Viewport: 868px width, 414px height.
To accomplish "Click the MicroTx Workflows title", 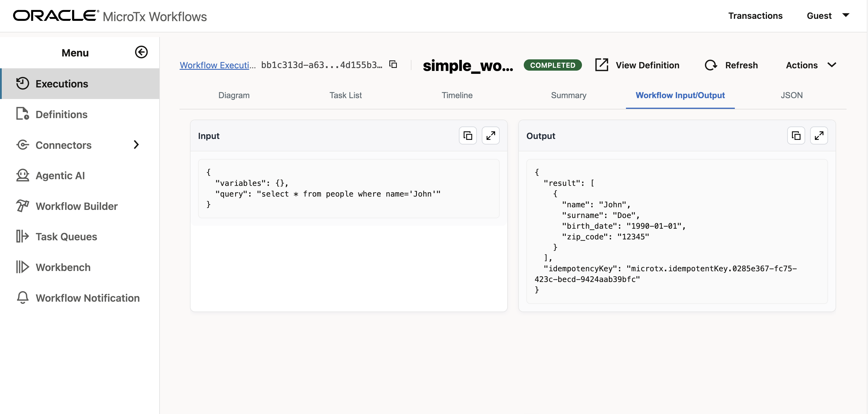I will tap(155, 16).
